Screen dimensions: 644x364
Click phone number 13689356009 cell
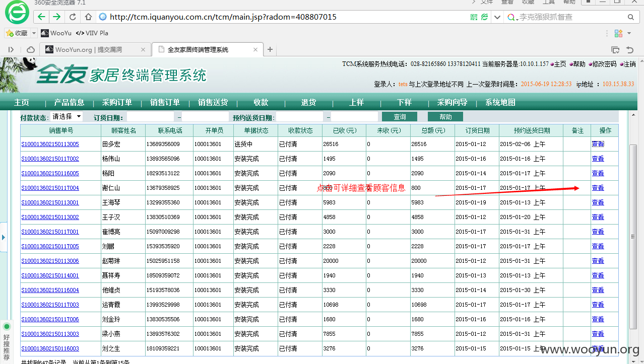tap(169, 144)
